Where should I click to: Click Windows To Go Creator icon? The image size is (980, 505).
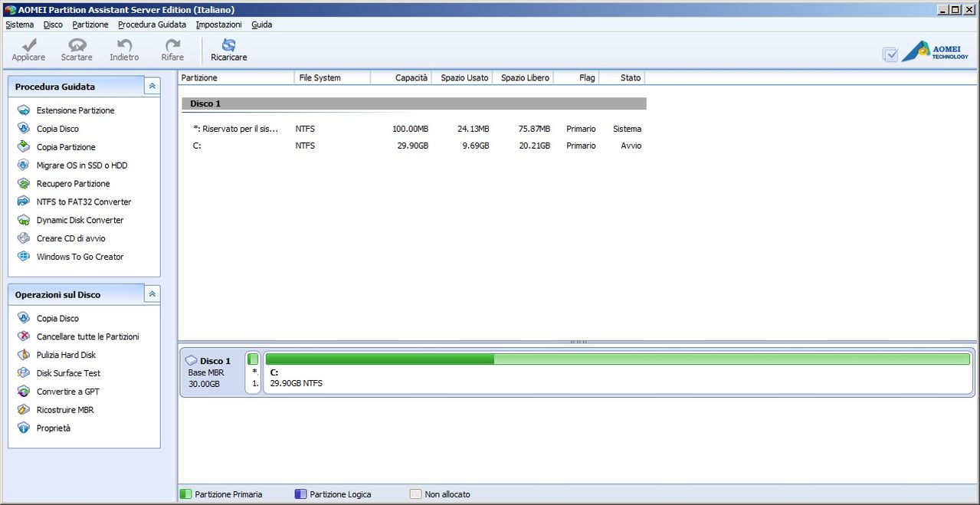(x=24, y=257)
